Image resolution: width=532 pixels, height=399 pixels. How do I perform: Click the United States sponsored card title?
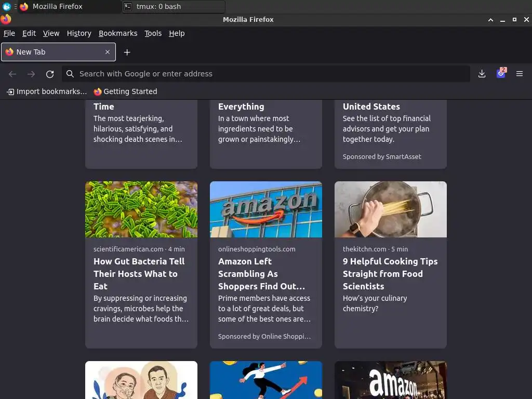(x=371, y=107)
